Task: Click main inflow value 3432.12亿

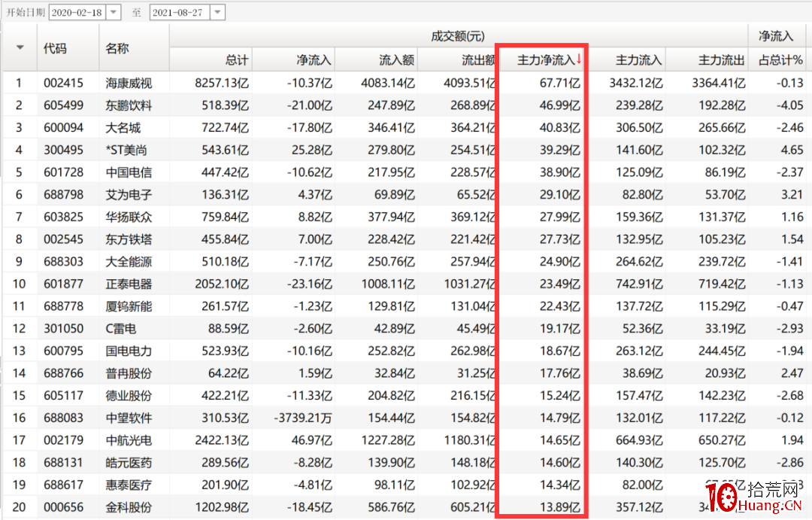Action: point(636,83)
